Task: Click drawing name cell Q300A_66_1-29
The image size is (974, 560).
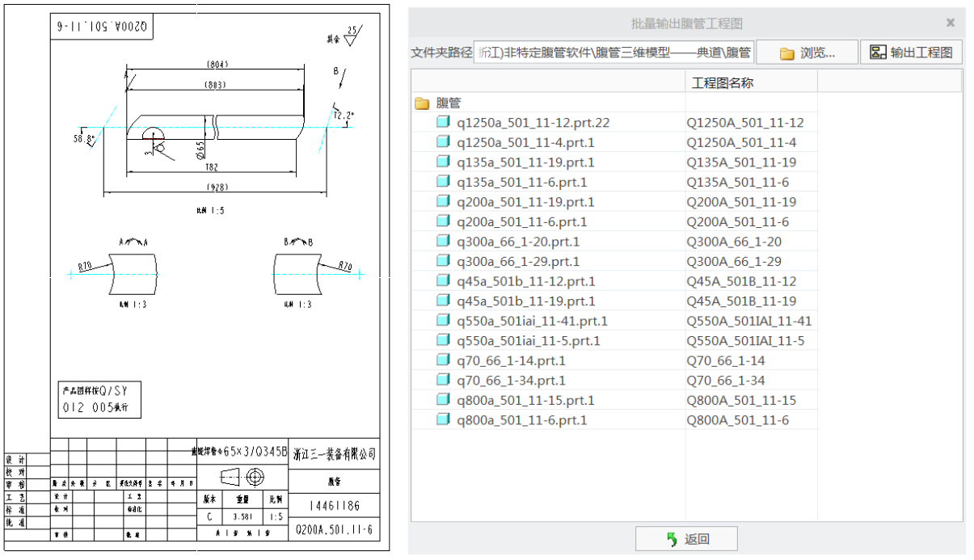Action: pos(734,261)
